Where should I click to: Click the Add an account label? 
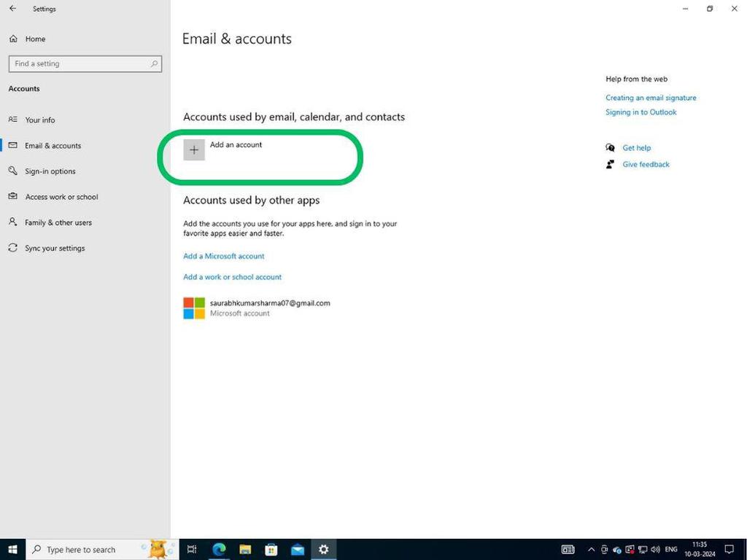(x=236, y=145)
